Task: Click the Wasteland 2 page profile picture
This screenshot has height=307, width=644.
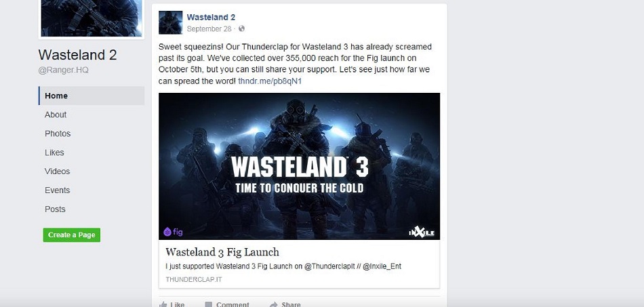Action: pyautogui.click(x=92, y=18)
